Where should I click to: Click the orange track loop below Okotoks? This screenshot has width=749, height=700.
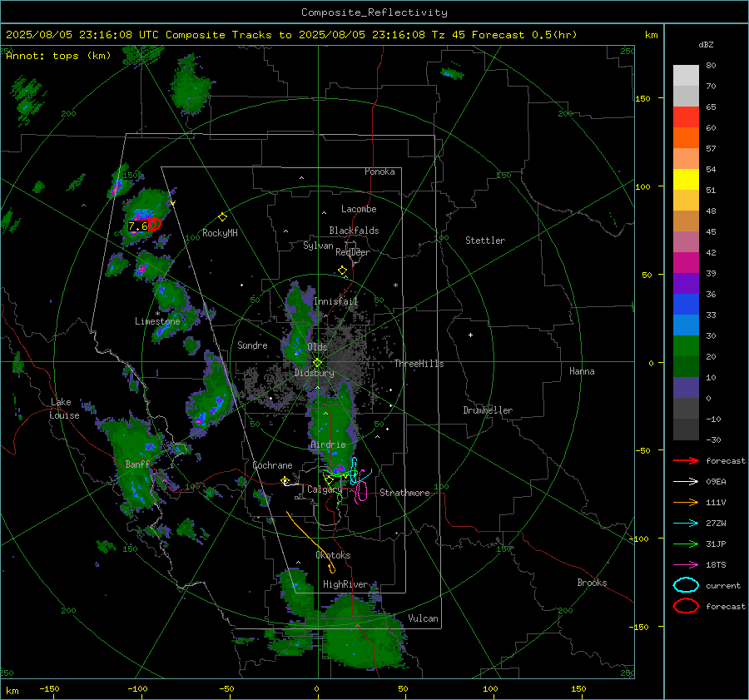(x=331, y=568)
